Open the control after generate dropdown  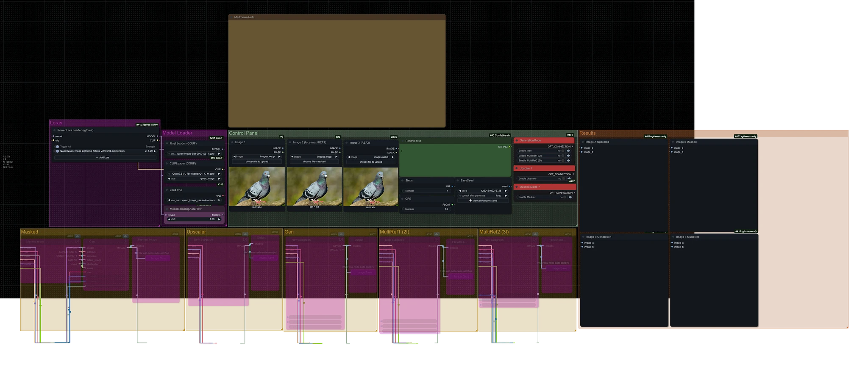(483, 196)
